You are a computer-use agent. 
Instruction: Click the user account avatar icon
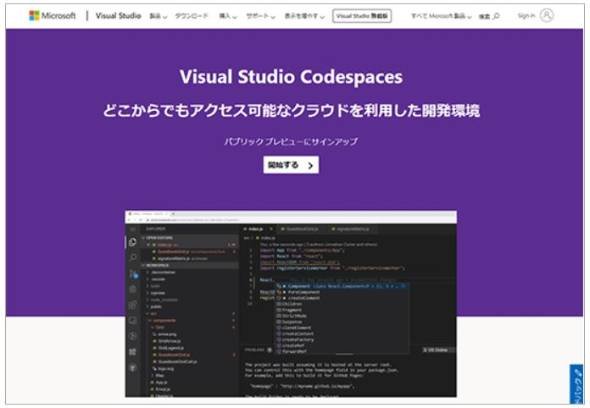(x=547, y=15)
